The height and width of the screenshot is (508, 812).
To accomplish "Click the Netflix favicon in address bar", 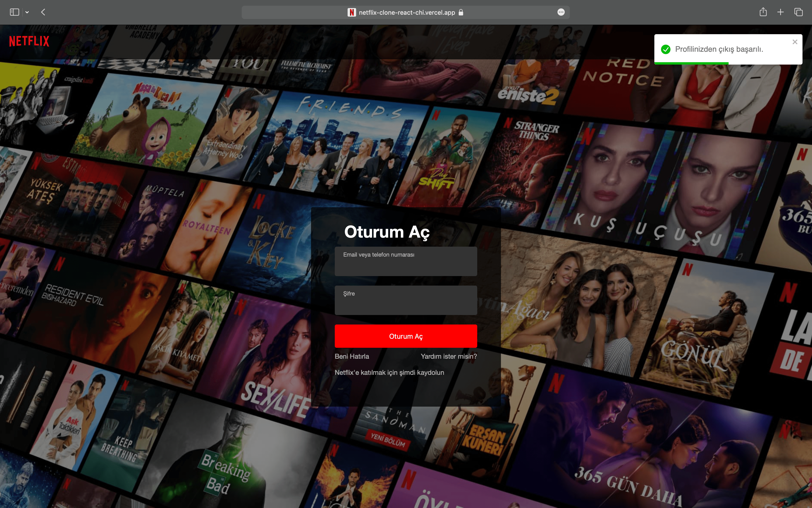I will coord(351,12).
